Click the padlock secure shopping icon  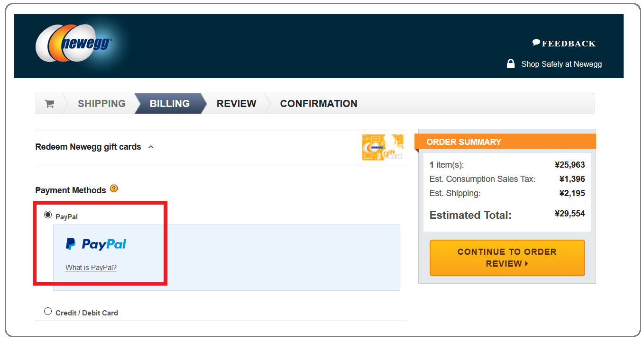click(511, 63)
